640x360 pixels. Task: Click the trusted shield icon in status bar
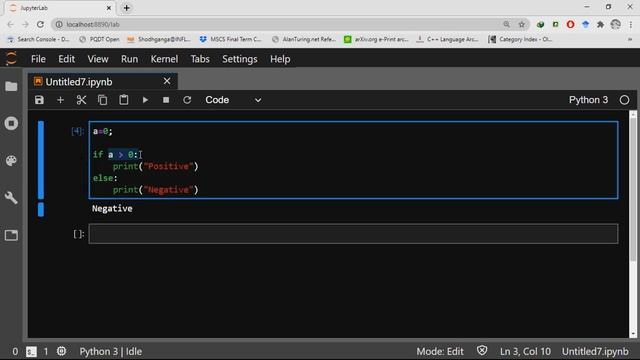(x=482, y=351)
